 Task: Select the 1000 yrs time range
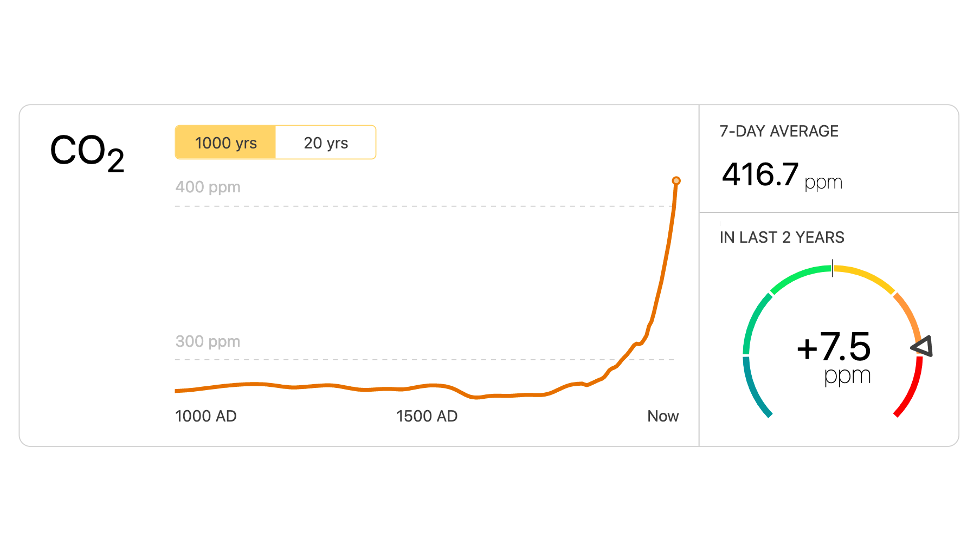[x=225, y=142]
